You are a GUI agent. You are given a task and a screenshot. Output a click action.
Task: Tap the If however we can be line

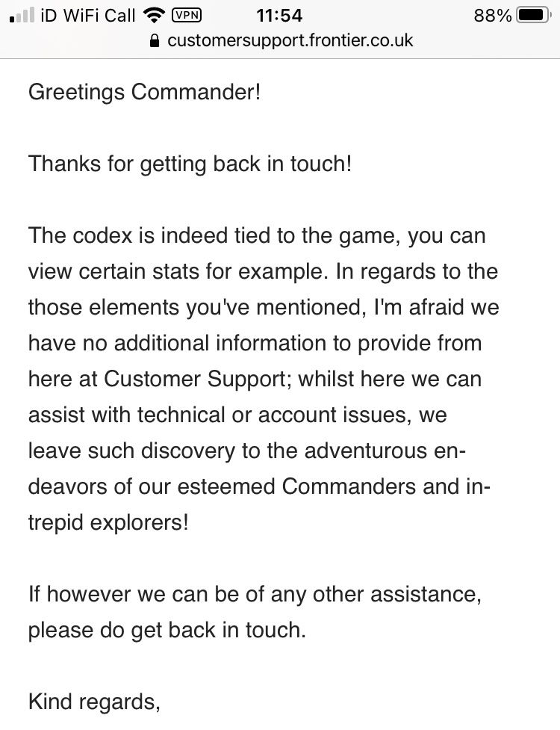point(255,595)
